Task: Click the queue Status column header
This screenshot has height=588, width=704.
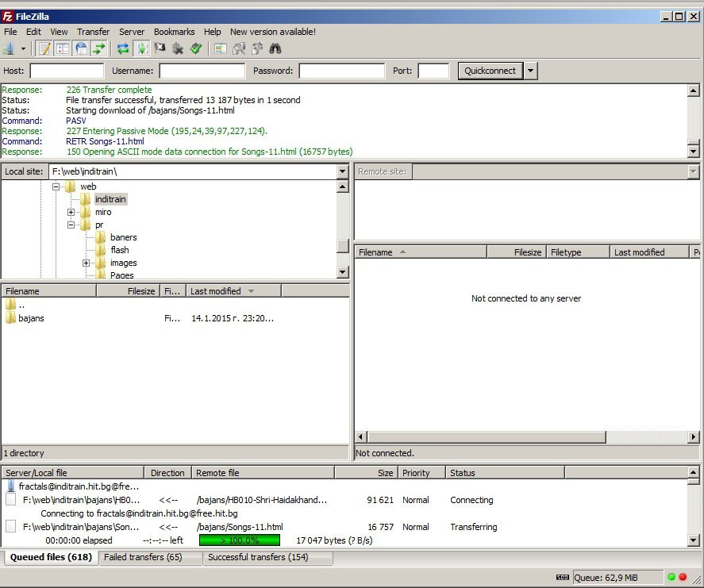Action: click(x=505, y=473)
